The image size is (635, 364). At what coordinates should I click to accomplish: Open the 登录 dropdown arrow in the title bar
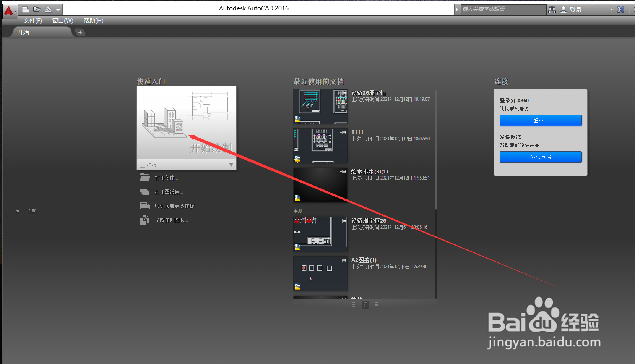tap(612, 10)
